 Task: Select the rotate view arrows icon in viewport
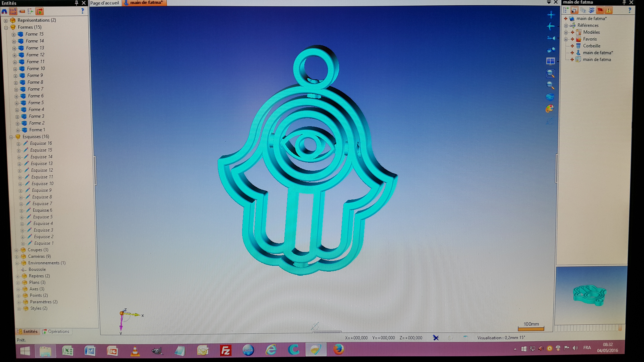click(551, 26)
